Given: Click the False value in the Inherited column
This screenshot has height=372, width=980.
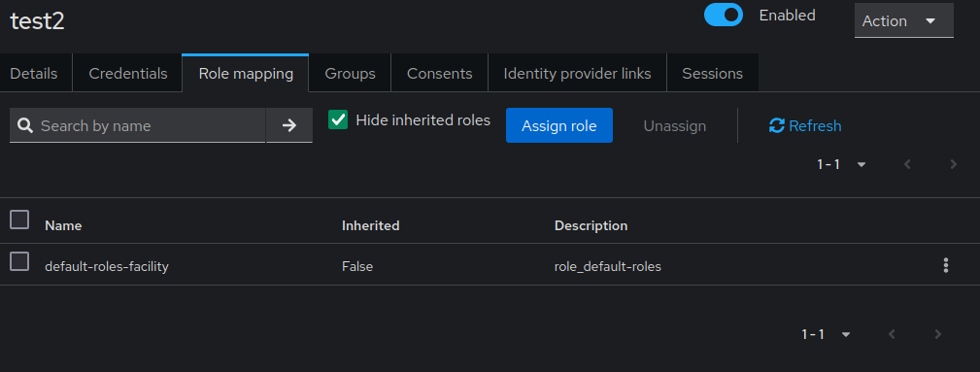Looking at the screenshot, I should click(357, 266).
